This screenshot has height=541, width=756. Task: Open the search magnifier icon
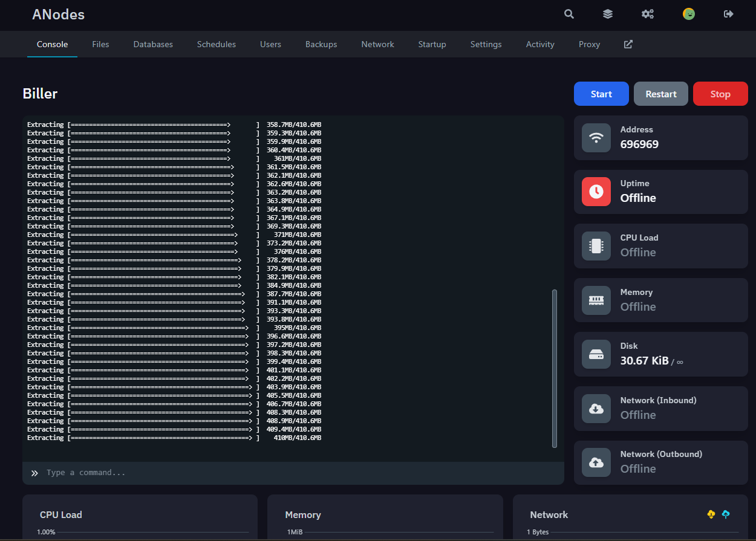point(569,13)
